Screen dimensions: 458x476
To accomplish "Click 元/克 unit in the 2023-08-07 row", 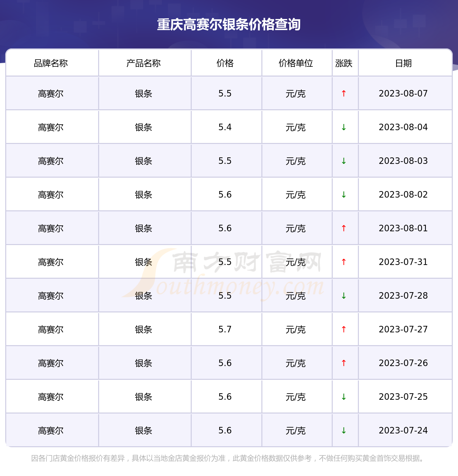I will tap(296, 94).
